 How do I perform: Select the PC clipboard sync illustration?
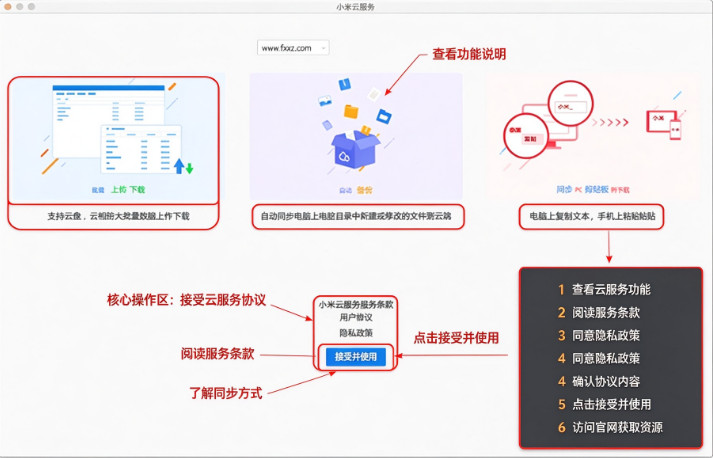591,136
